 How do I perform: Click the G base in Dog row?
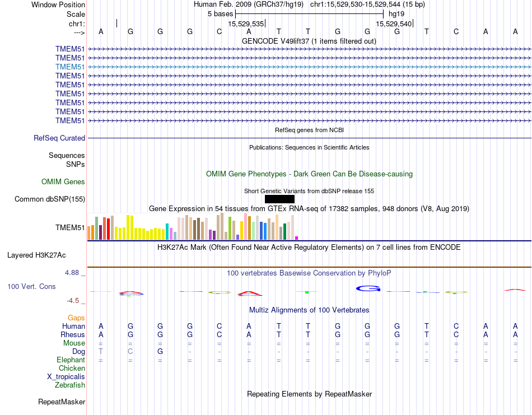[x=160, y=352]
